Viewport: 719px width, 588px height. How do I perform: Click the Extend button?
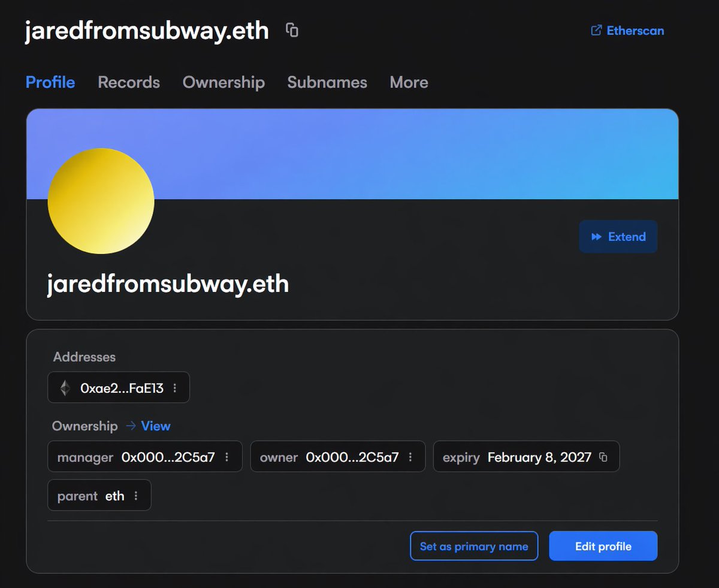[618, 237]
